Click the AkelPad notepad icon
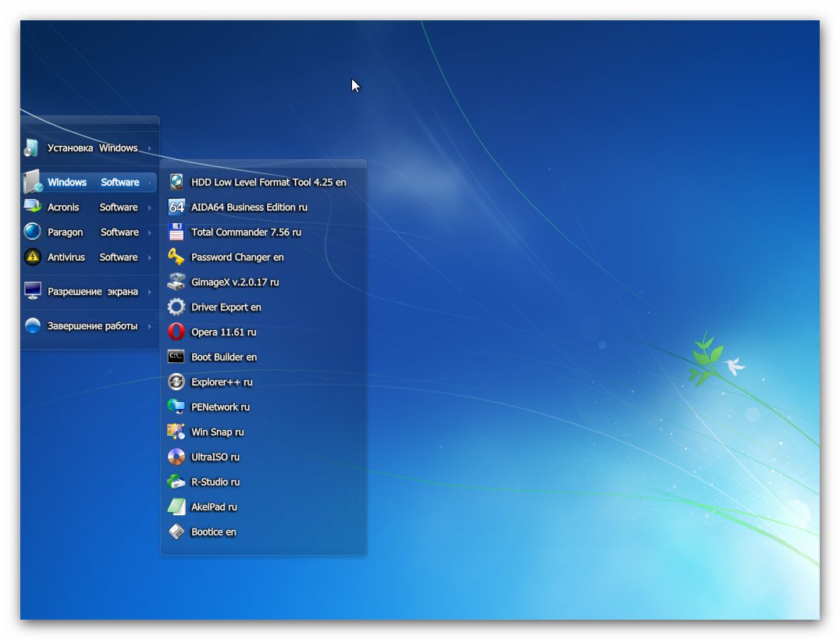Viewport: 840px width, 640px height. 177,507
